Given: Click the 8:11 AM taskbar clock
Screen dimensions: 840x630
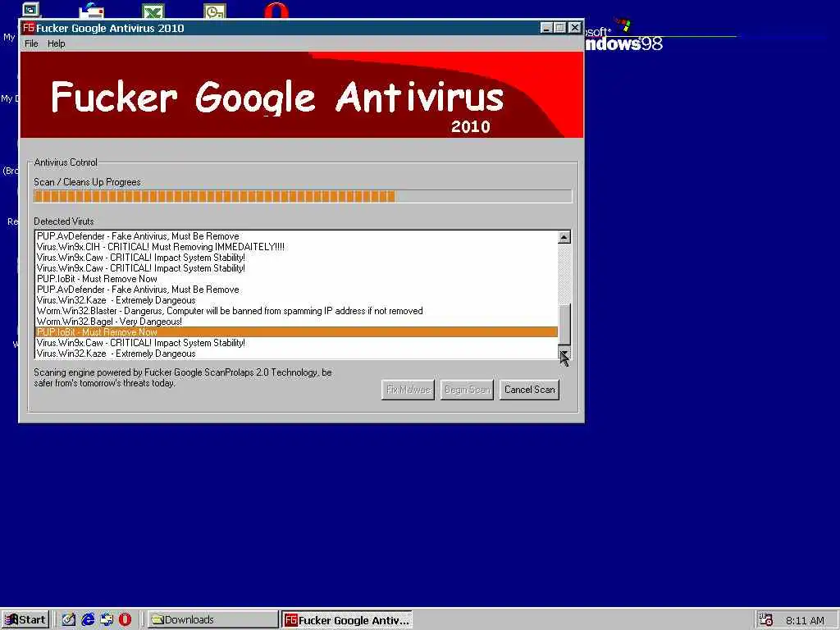Looking at the screenshot, I should coord(805,620).
